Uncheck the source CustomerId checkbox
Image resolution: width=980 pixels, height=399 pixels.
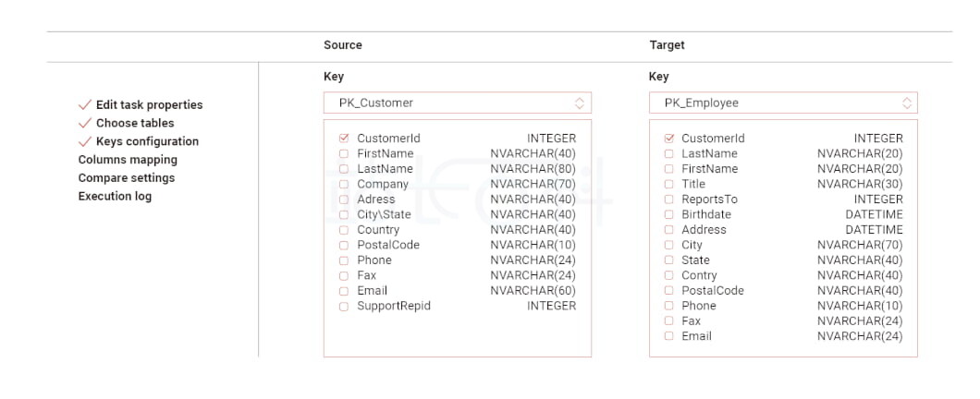(x=344, y=139)
